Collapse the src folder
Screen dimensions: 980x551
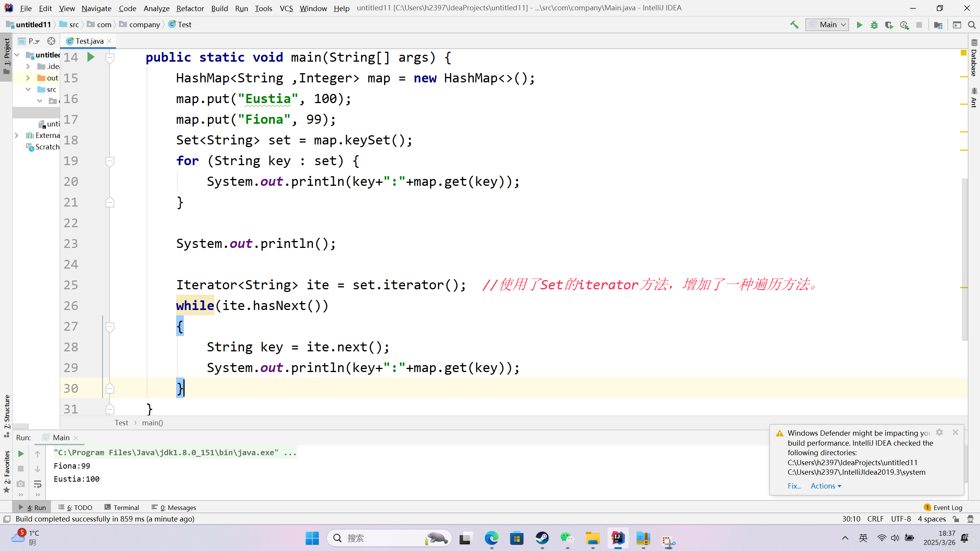[28, 89]
